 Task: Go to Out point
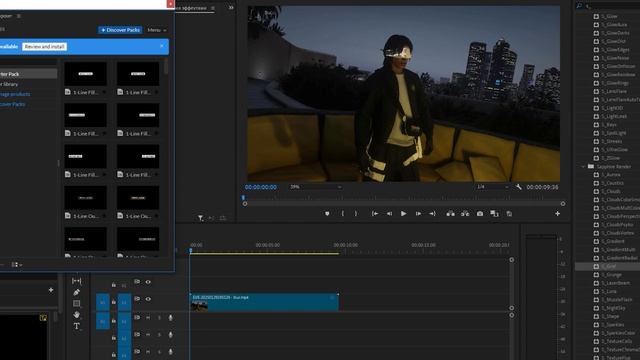pyautogui.click(x=432, y=213)
